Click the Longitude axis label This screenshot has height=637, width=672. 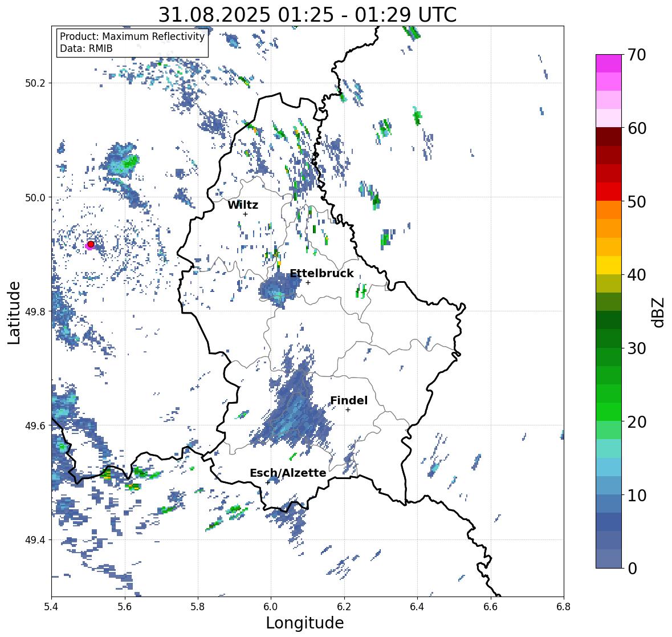click(305, 623)
